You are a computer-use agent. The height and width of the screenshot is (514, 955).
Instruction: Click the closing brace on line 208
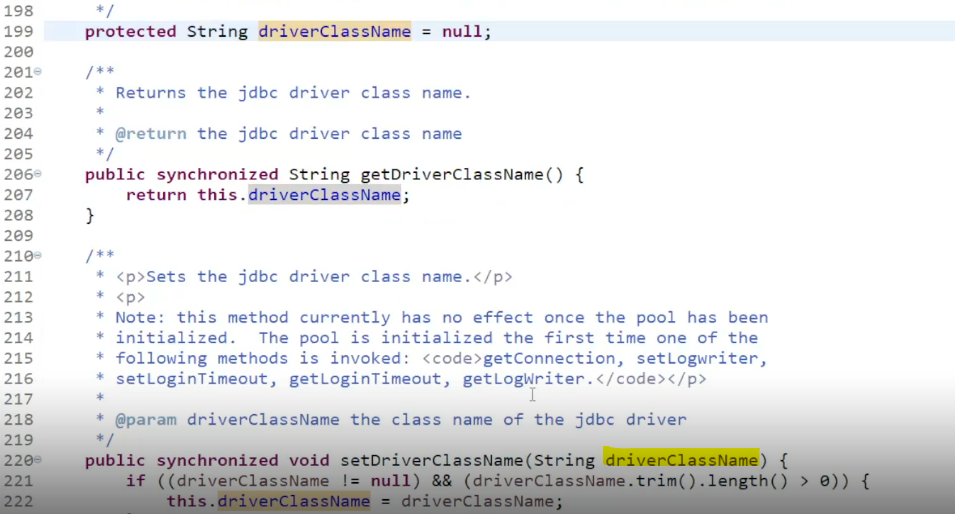point(90,216)
